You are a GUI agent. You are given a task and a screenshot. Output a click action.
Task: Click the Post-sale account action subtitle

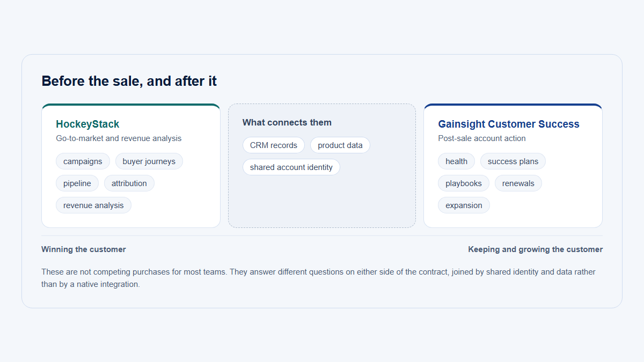[482, 138]
